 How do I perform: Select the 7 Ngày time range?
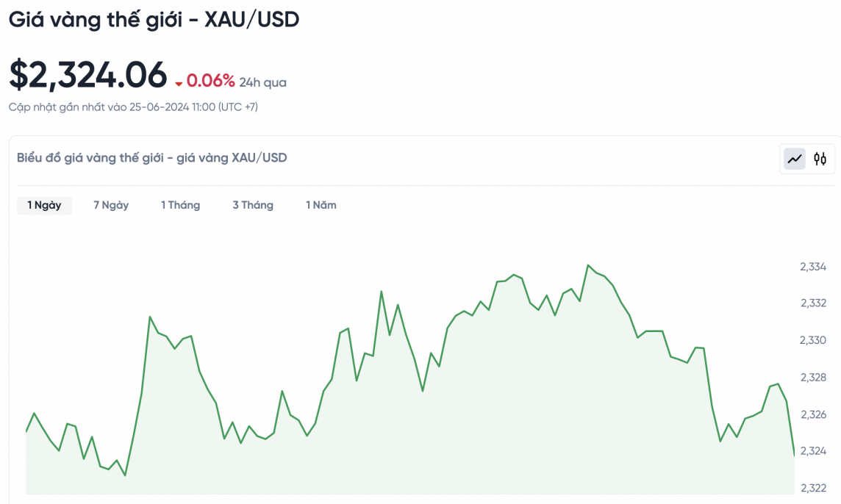111,205
